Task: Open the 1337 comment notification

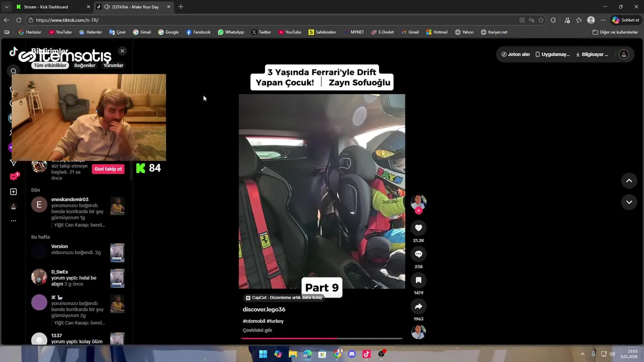Action: pos(78,338)
